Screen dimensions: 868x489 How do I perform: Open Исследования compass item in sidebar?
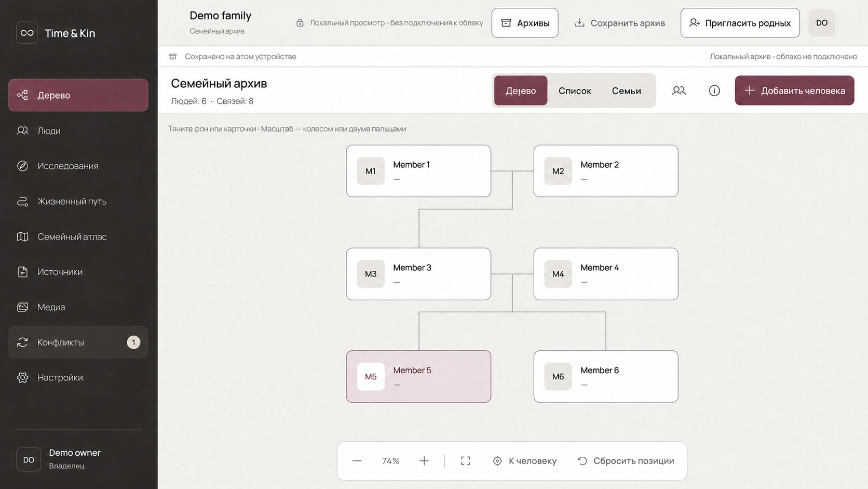(x=78, y=166)
